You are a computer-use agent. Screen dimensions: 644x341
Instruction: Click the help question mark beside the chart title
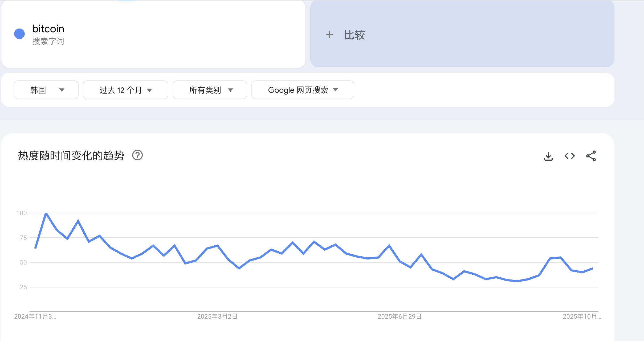138,155
